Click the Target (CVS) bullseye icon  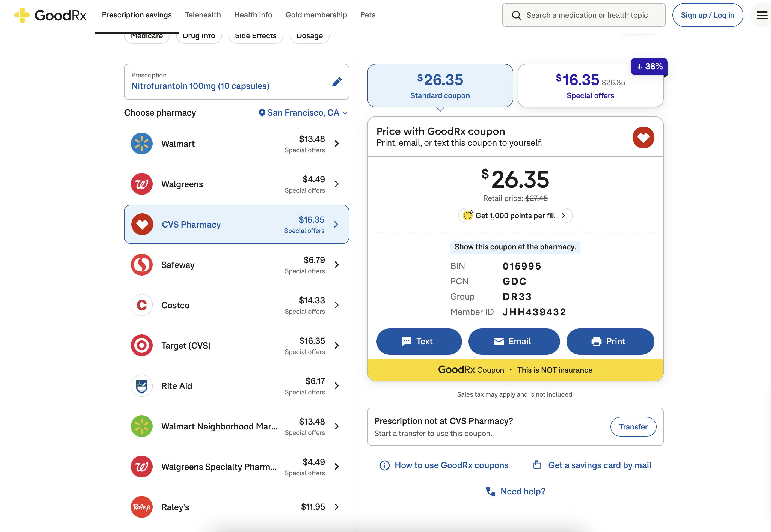(x=141, y=345)
